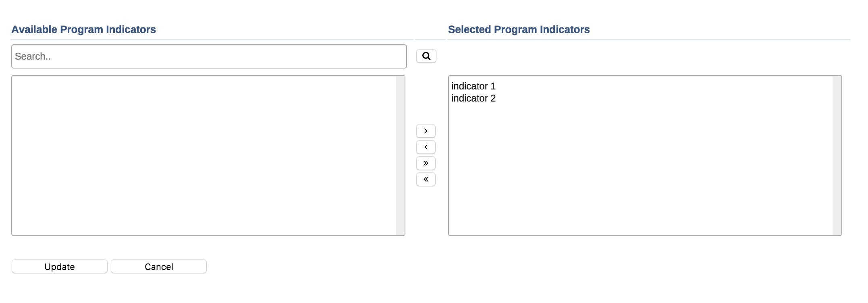The height and width of the screenshot is (303, 868).
Task: Deselect chosen indicator using the < button
Action: click(426, 147)
